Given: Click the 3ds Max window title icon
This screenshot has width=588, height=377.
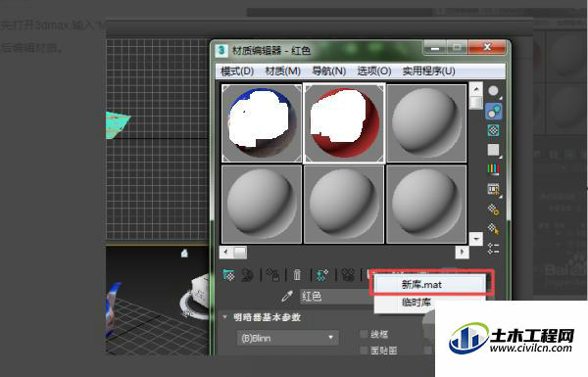Looking at the screenshot, I should (x=221, y=50).
